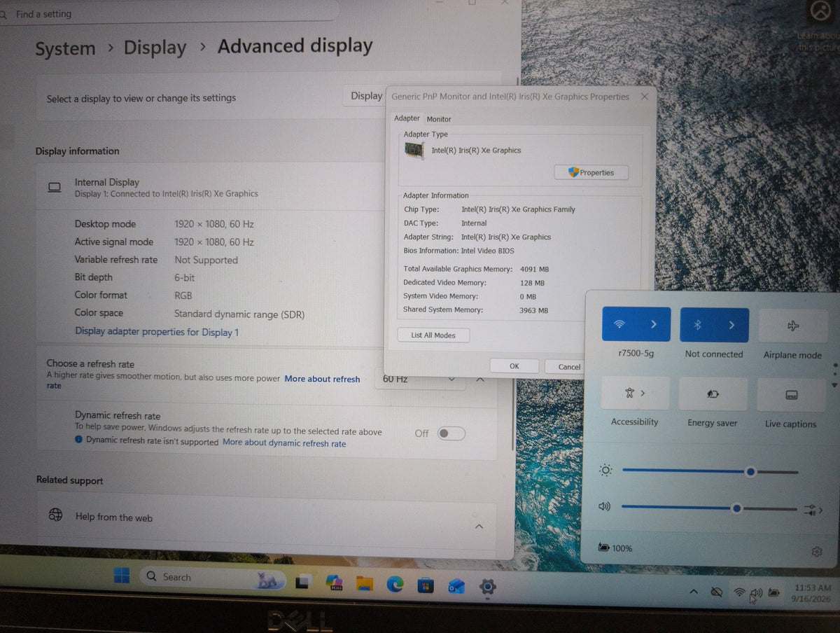Viewport: 840px width, 633px height.
Task: Open Outlook from the taskbar
Action: [456, 585]
